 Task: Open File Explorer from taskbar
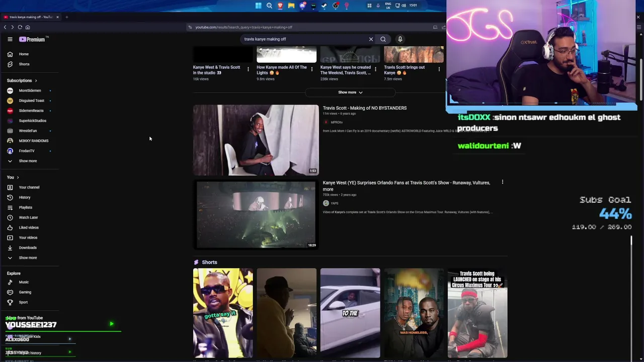pyautogui.click(x=291, y=6)
